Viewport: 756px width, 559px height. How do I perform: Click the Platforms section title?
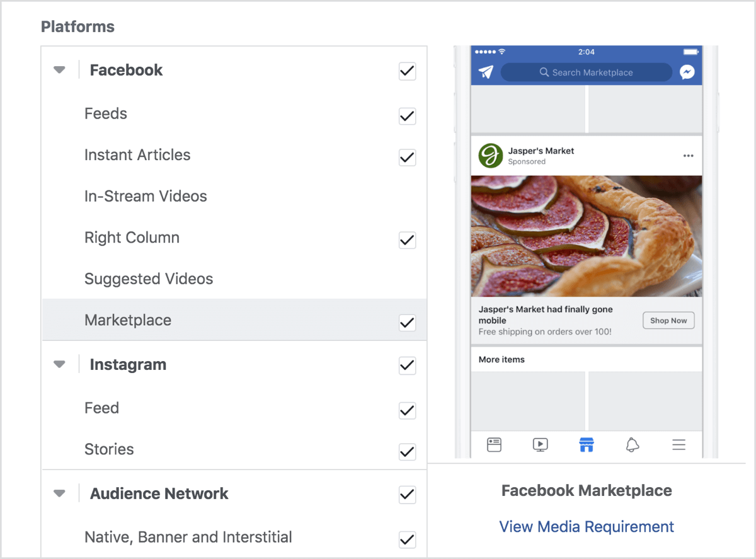pyautogui.click(x=77, y=26)
